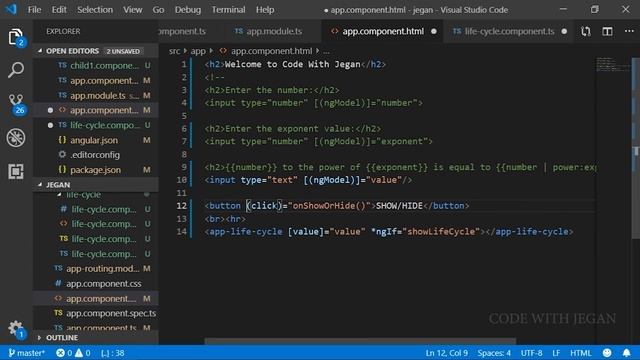Click the horizontal editor scrollbar
Viewport: 640px width, 360px height.
[360, 341]
